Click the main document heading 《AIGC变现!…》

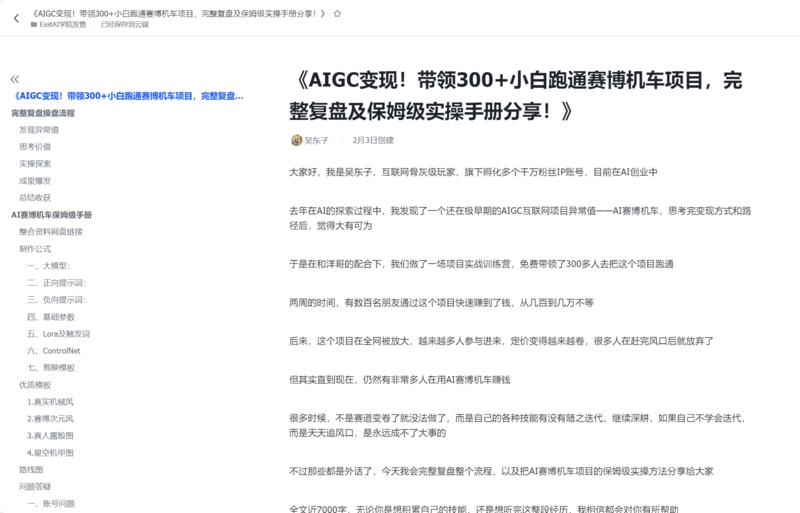(x=516, y=95)
